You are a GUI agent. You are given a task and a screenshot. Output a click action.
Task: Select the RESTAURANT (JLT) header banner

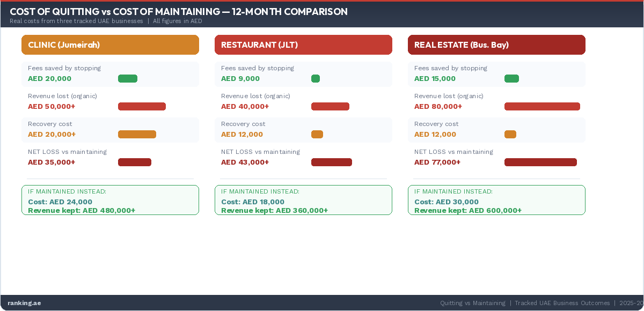click(x=303, y=45)
